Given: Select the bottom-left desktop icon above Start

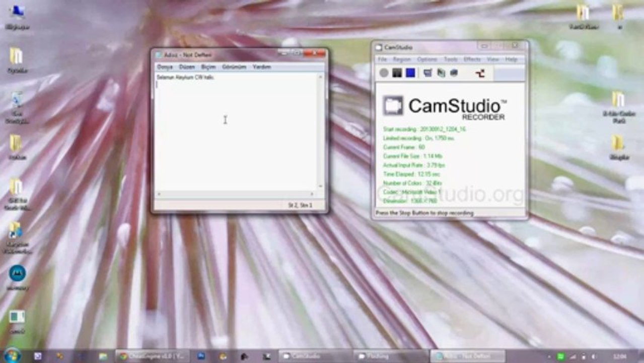Looking at the screenshot, I should [x=17, y=321].
